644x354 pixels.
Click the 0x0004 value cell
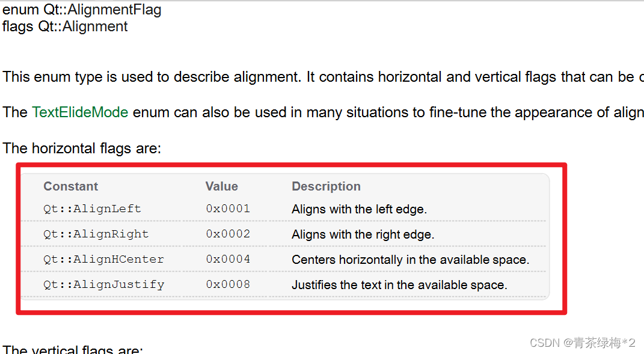point(228,260)
